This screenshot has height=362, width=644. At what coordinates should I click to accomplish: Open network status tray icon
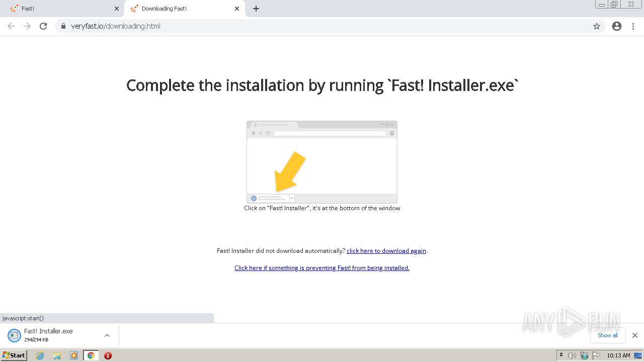584,355
